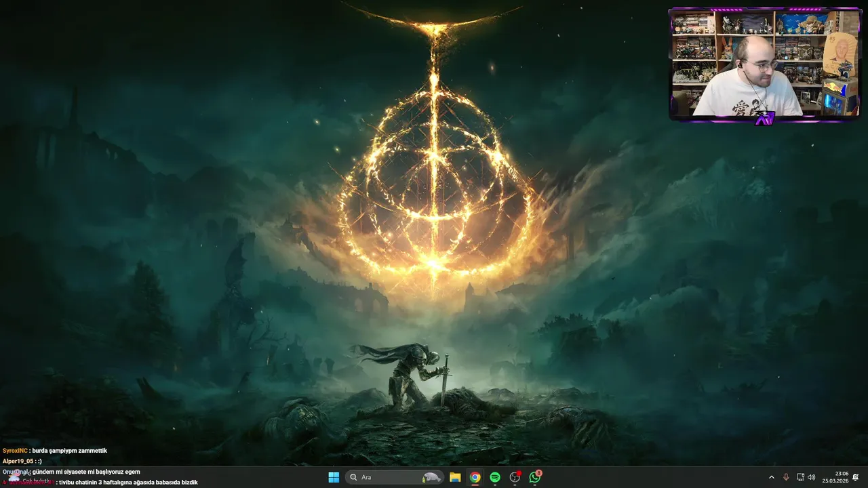
Task: Click the weather widget on the taskbar
Action: pos(29,479)
